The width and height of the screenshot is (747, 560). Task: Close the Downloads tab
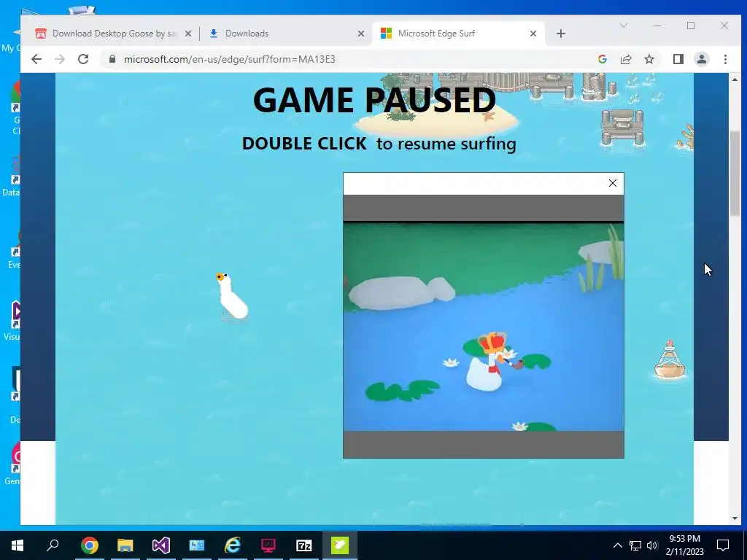pos(361,34)
